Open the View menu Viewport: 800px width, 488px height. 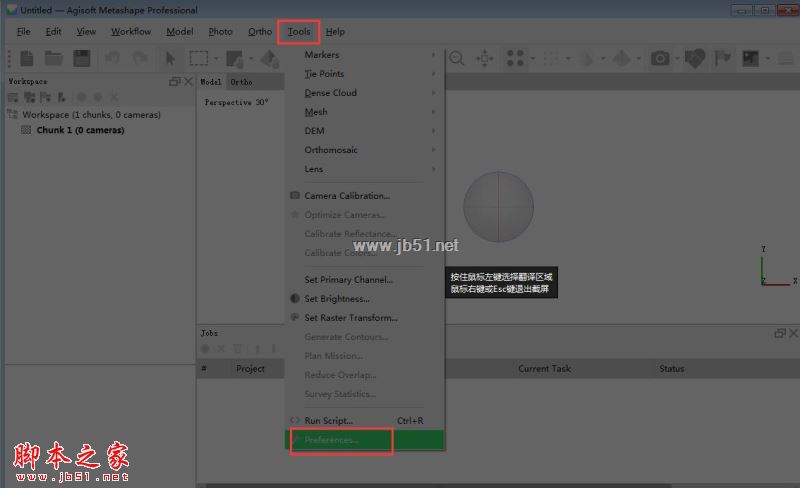click(86, 32)
